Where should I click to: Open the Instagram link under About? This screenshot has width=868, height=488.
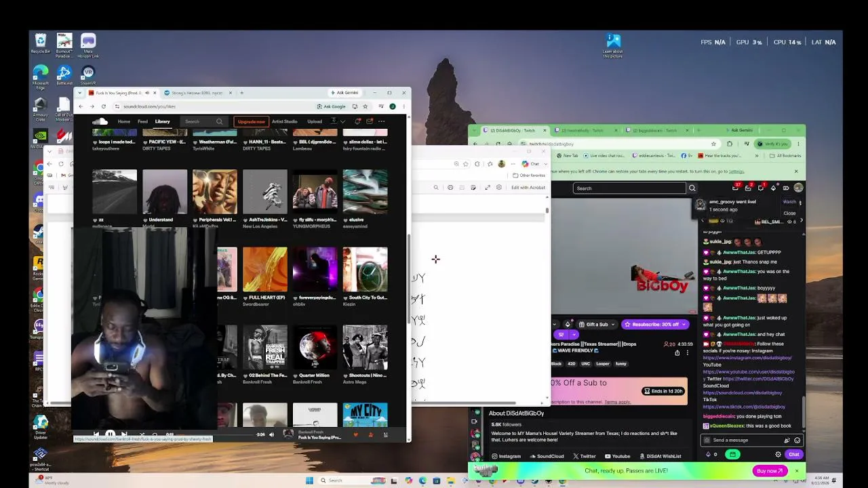pos(507,456)
